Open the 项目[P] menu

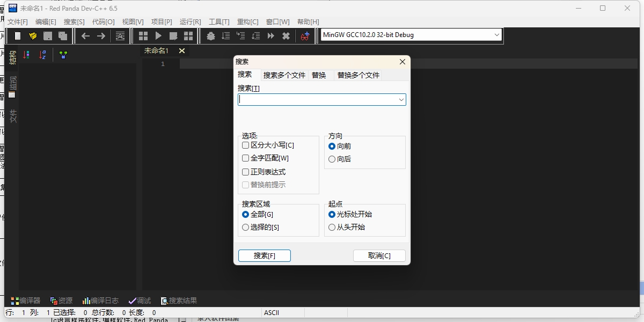[x=162, y=22]
